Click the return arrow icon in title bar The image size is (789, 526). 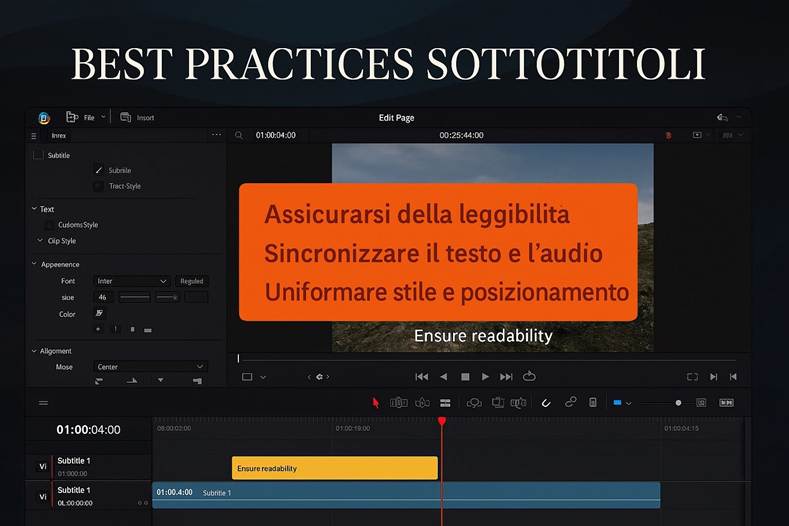pyautogui.click(x=722, y=117)
